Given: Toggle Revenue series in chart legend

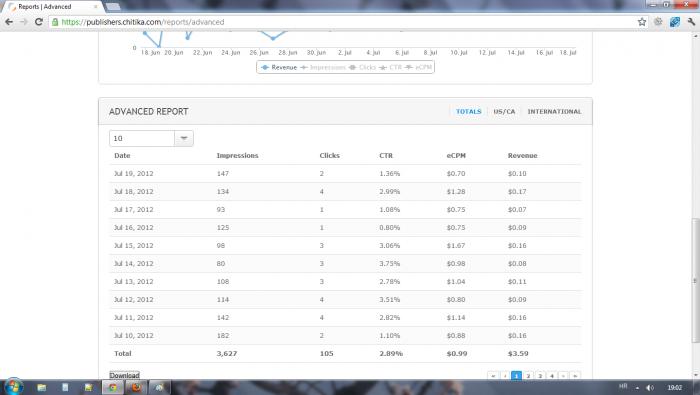Looking at the screenshot, I should [x=279, y=67].
